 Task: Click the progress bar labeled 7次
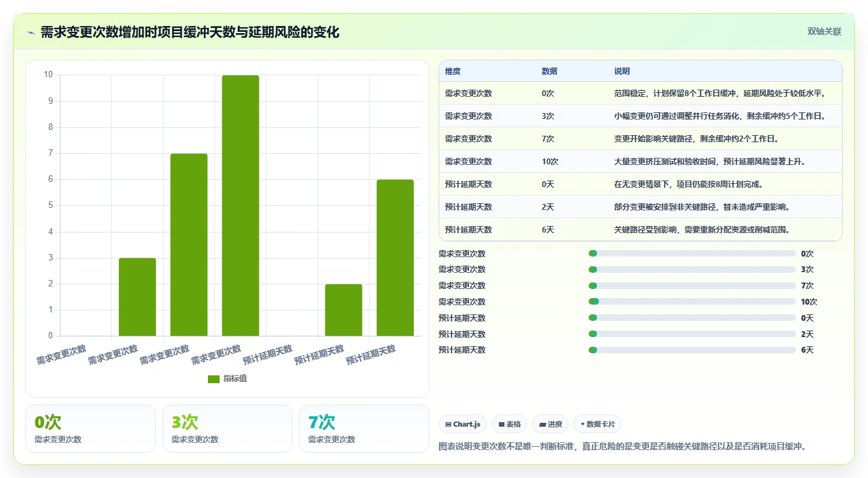coord(692,286)
